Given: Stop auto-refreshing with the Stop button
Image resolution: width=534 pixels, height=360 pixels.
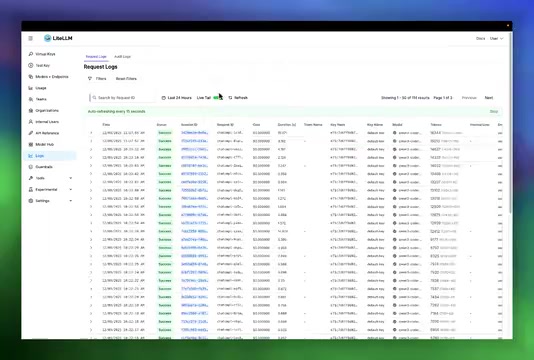Looking at the screenshot, I should pos(494,111).
